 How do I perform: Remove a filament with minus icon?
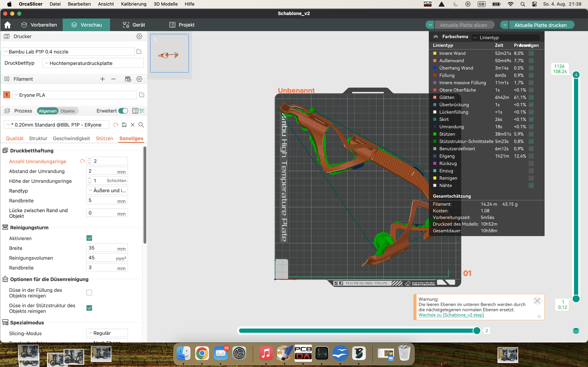pos(113,79)
